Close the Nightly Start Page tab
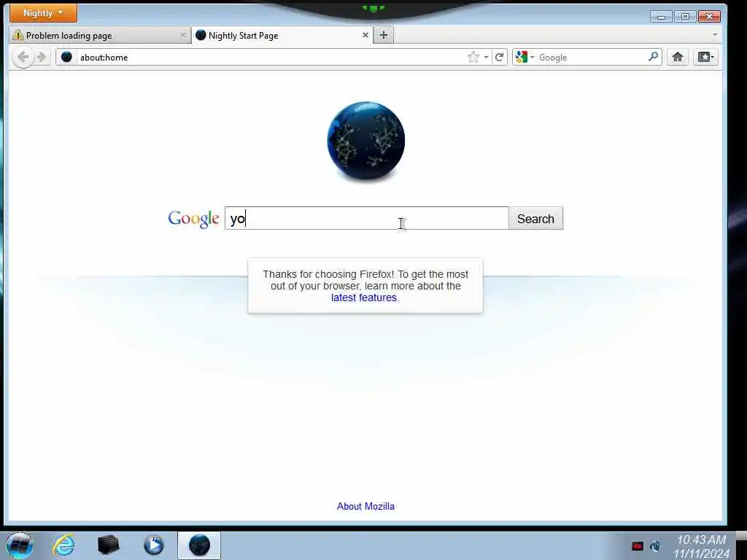The image size is (747, 560). pyautogui.click(x=365, y=35)
